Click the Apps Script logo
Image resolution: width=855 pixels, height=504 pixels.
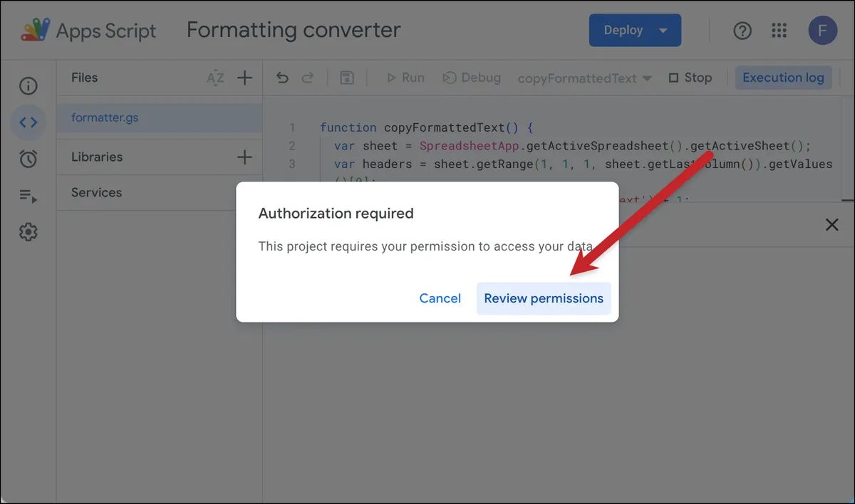coord(34,30)
